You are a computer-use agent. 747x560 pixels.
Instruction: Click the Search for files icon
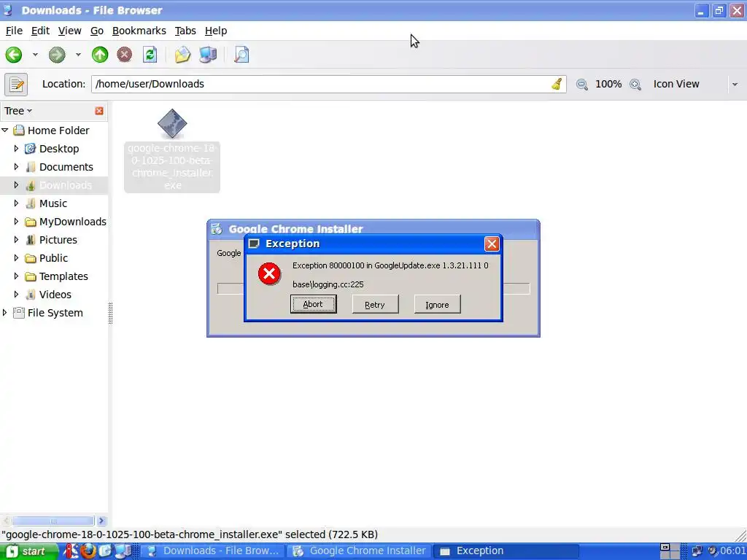pos(241,55)
